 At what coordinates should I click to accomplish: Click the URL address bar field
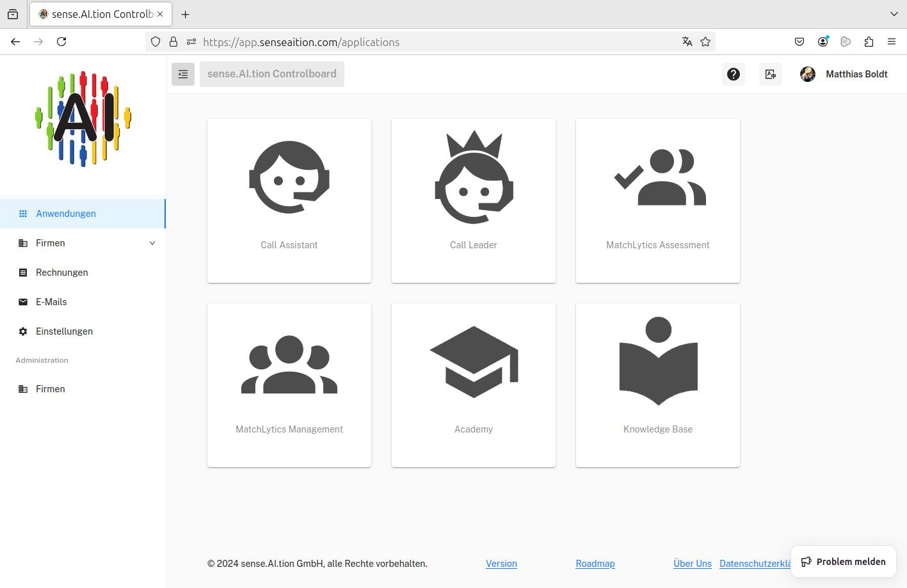point(430,42)
